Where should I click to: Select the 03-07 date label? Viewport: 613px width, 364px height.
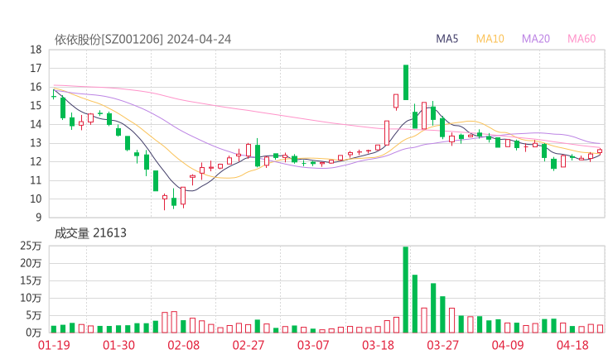[x=313, y=346]
